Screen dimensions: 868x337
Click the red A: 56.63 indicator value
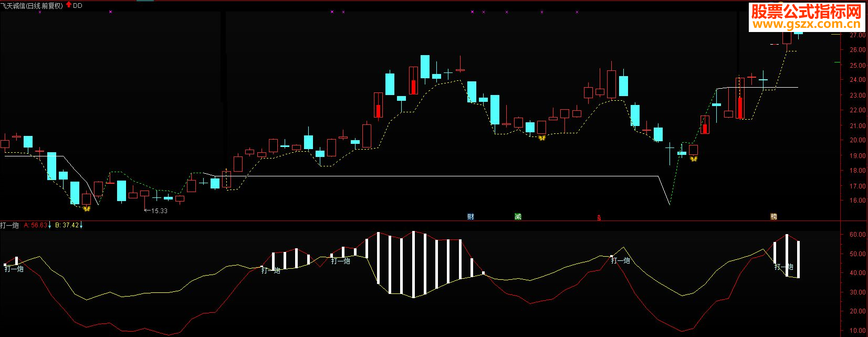pos(36,225)
